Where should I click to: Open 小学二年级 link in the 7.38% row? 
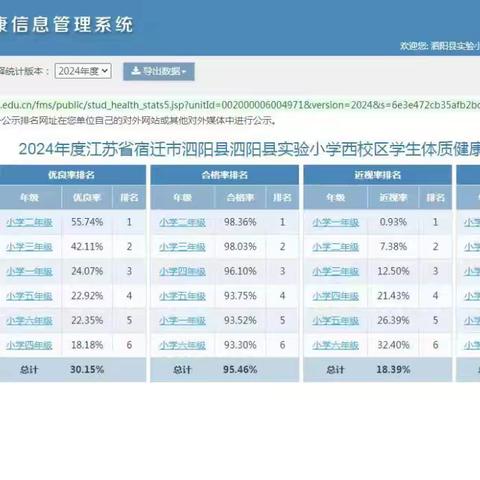click(x=336, y=247)
